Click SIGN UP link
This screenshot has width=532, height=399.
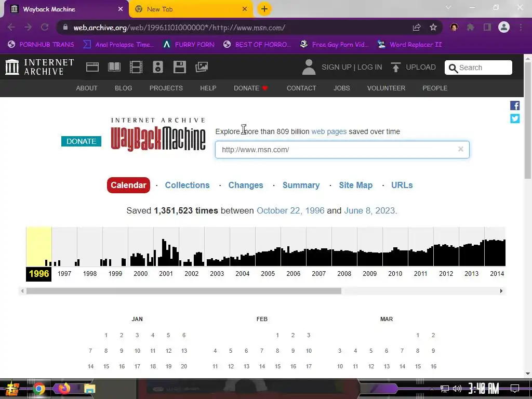[x=336, y=67]
